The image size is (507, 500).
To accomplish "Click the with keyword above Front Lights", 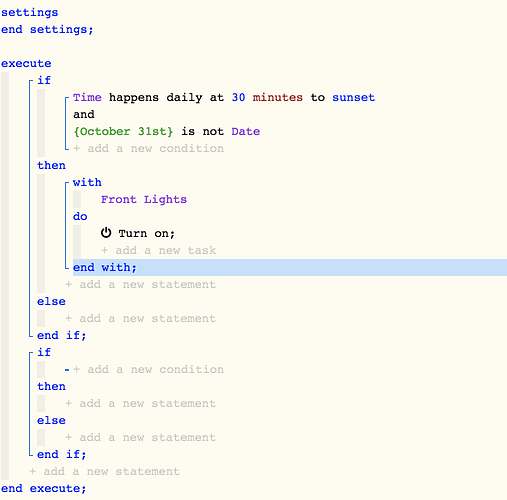I will click(x=87, y=182).
